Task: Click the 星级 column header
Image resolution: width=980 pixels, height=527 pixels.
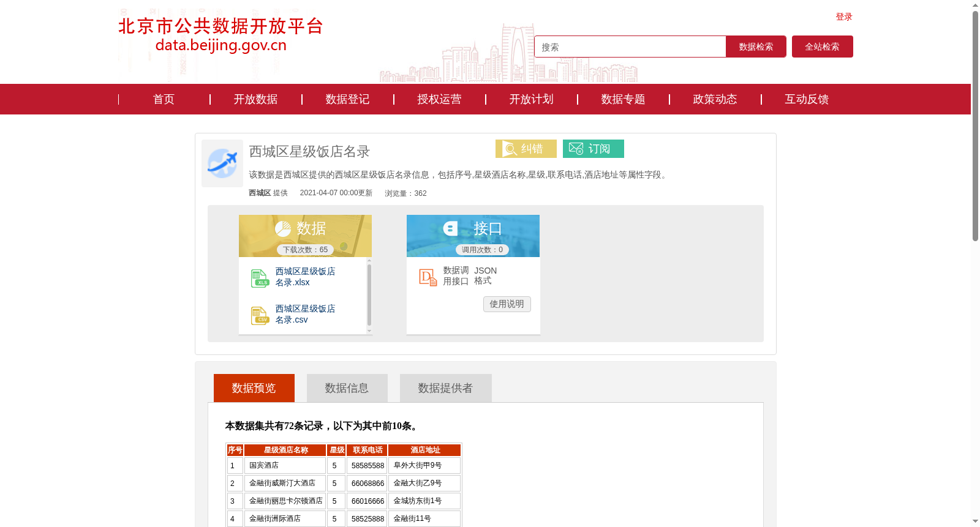Action: pos(337,450)
